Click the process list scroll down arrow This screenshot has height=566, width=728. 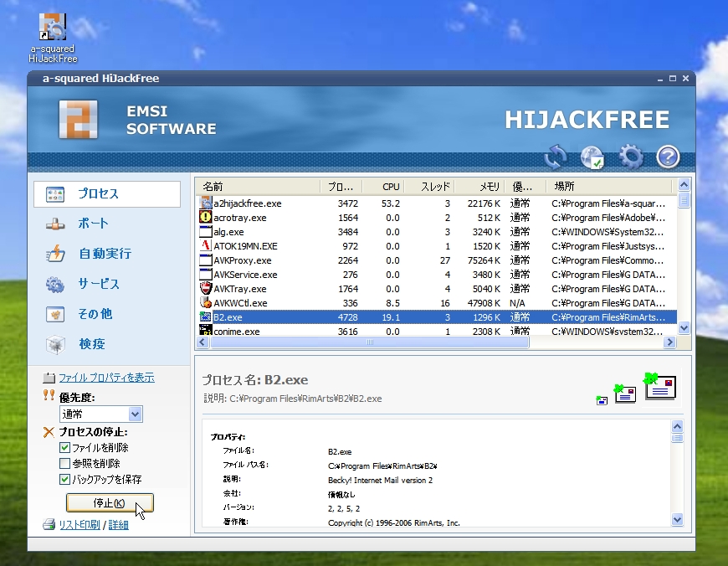click(x=684, y=328)
